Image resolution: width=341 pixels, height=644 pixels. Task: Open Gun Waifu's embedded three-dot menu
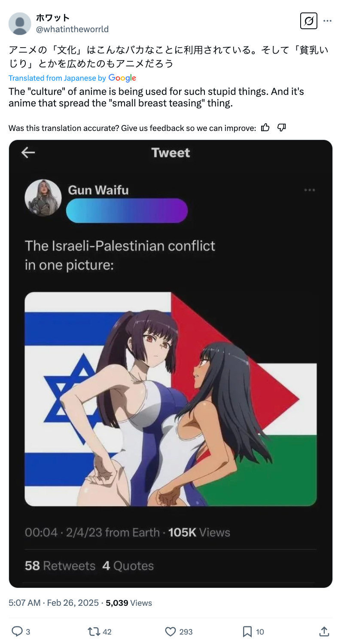(x=310, y=190)
